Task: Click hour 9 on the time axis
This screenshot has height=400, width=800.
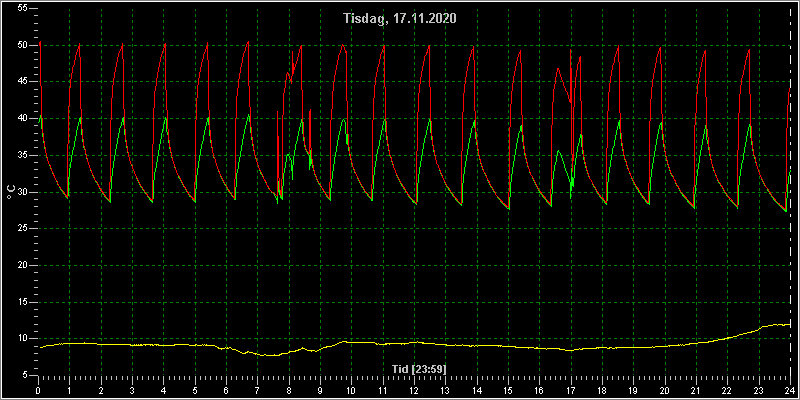Action: tap(320, 391)
